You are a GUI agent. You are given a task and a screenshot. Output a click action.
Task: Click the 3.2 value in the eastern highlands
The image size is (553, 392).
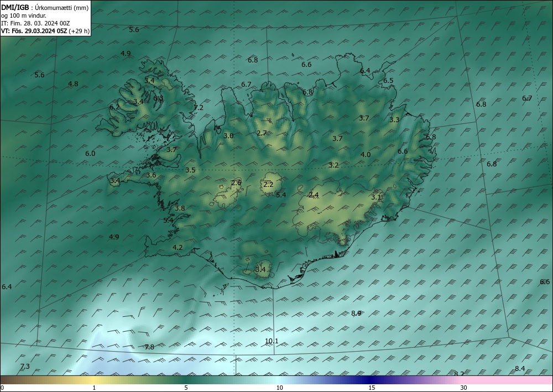point(333,165)
